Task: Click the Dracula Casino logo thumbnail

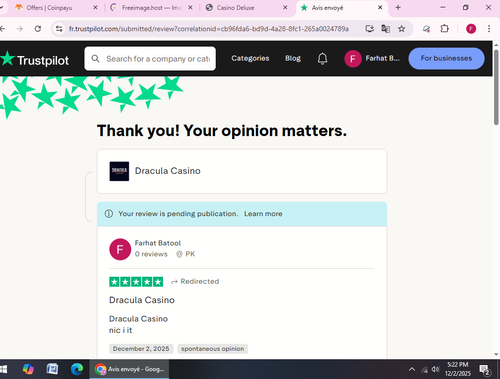Action: click(x=119, y=171)
